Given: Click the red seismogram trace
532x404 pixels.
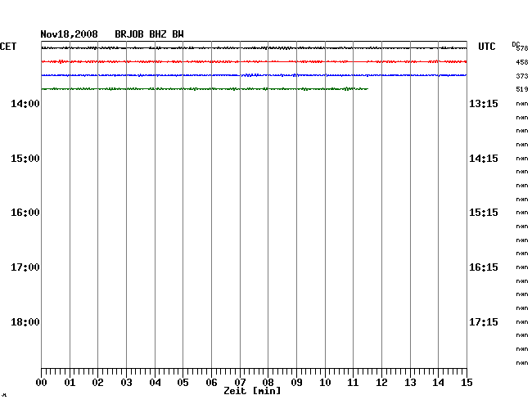Looking at the screenshot, I should pos(254,61).
